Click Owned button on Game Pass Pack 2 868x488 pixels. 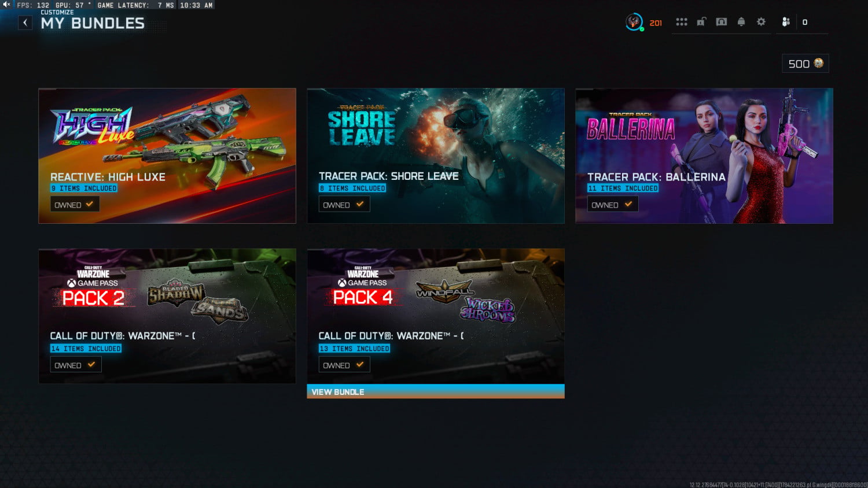pyautogui.click(x=76, y=365)
